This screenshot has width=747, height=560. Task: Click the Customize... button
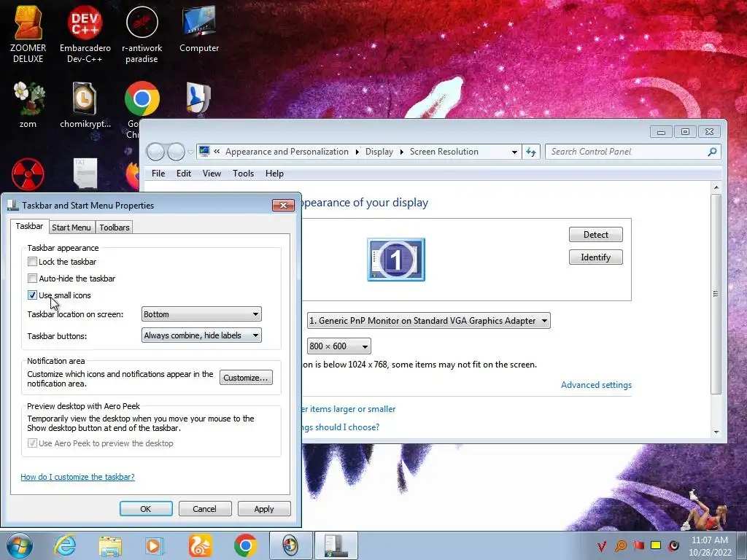[246, 378]
